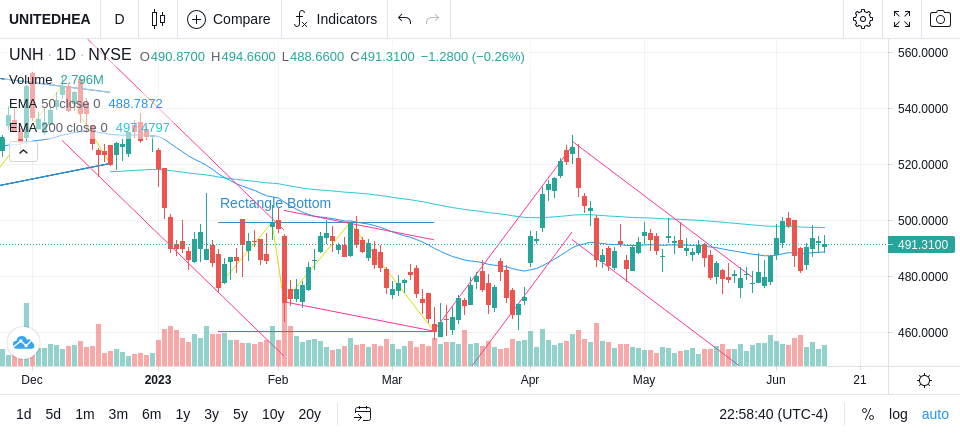
Task: Toggle percent scale mode
Action: 868,415
